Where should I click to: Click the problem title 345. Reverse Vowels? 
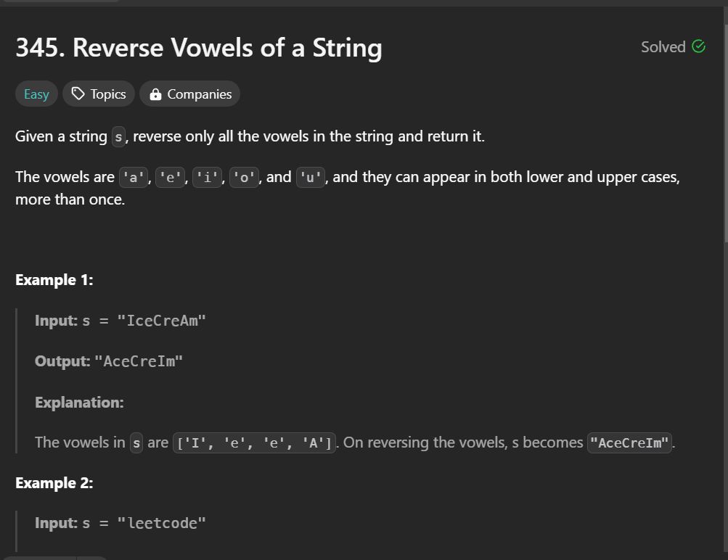[199, 48]
